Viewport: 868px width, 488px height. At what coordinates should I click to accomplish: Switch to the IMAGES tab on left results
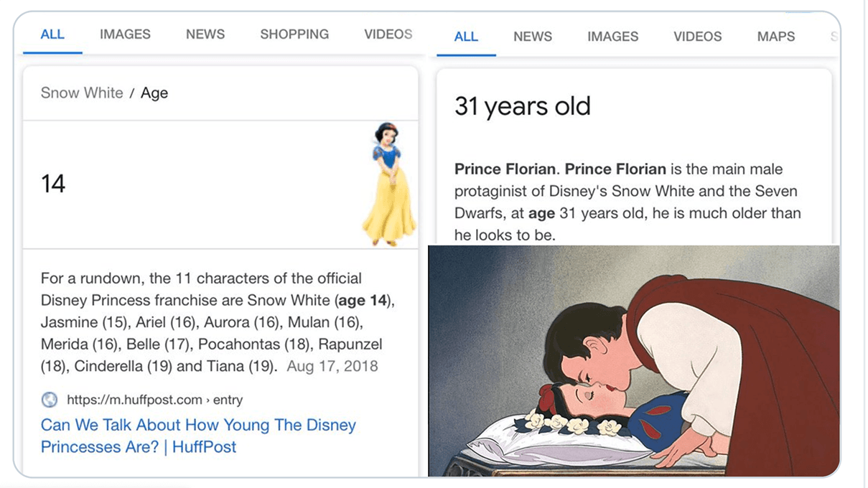click(123, 34)
